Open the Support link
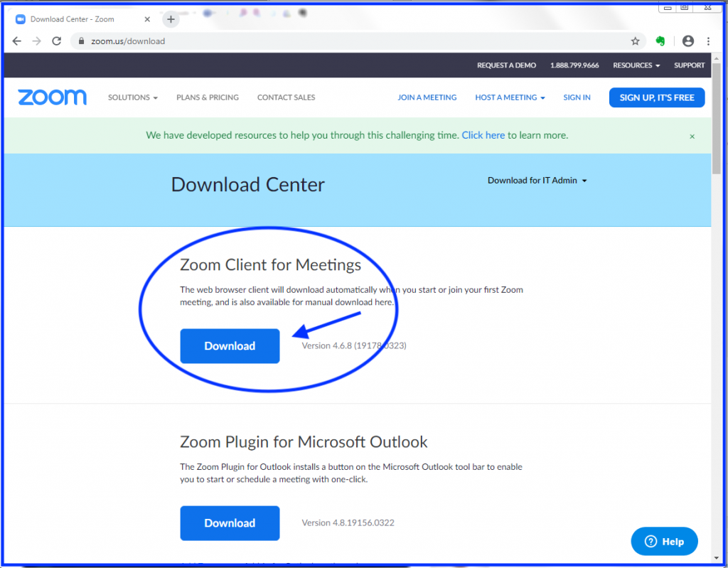 point(689,65)
